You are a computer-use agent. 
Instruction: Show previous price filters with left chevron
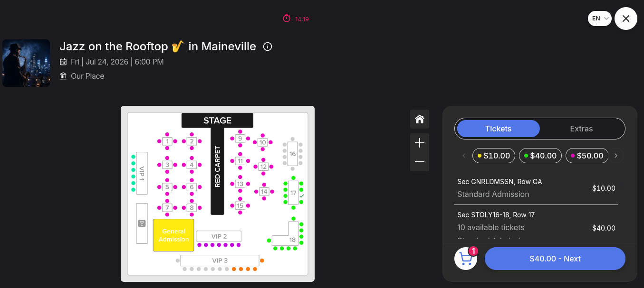[464, 156]
